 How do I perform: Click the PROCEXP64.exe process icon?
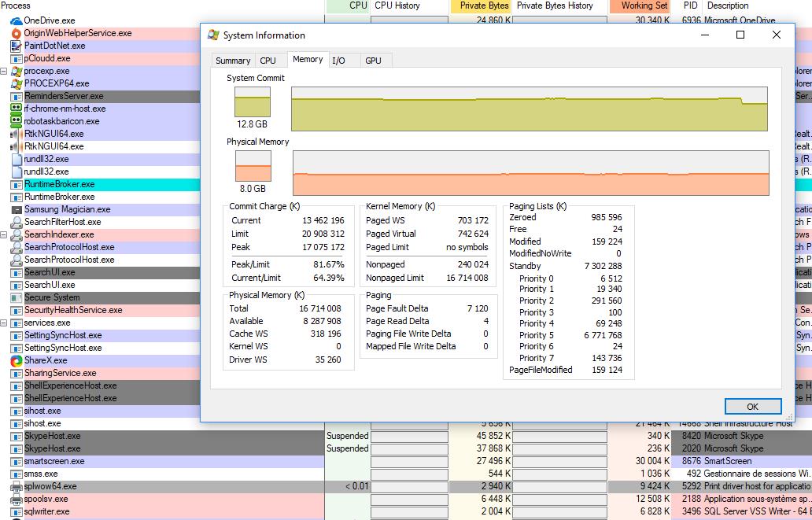pyautogui.click(x=17, y=83)
